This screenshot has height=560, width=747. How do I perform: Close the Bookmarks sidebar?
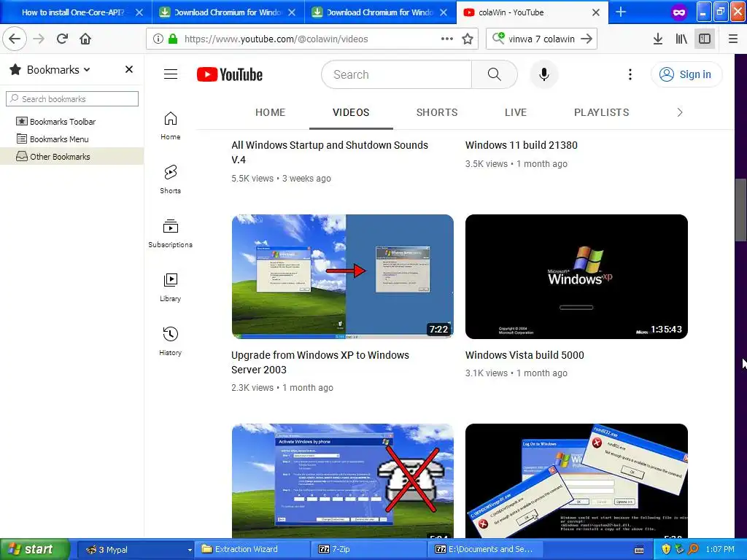128,69
